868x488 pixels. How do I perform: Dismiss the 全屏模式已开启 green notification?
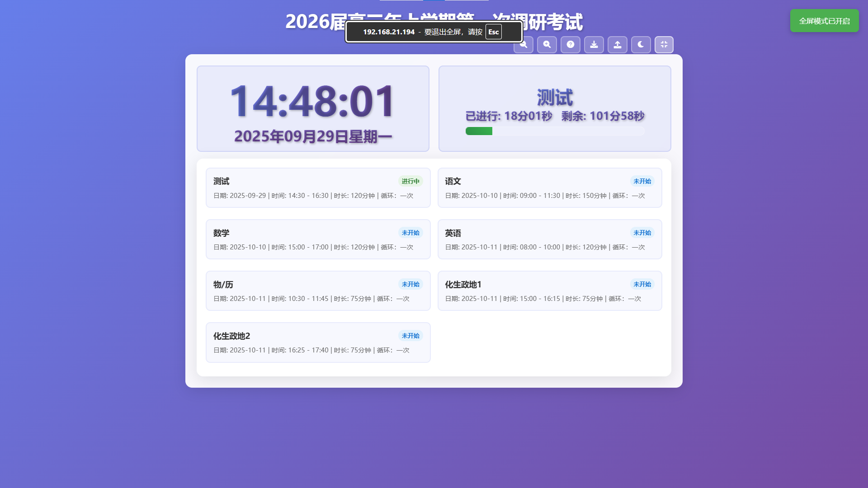[824, 21]
